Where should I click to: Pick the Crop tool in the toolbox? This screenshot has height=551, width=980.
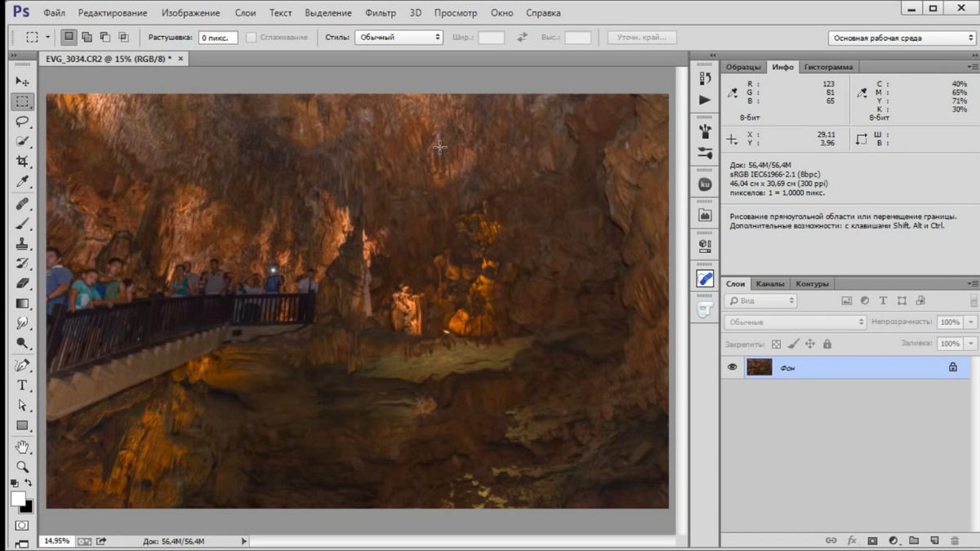pos(22,162)
